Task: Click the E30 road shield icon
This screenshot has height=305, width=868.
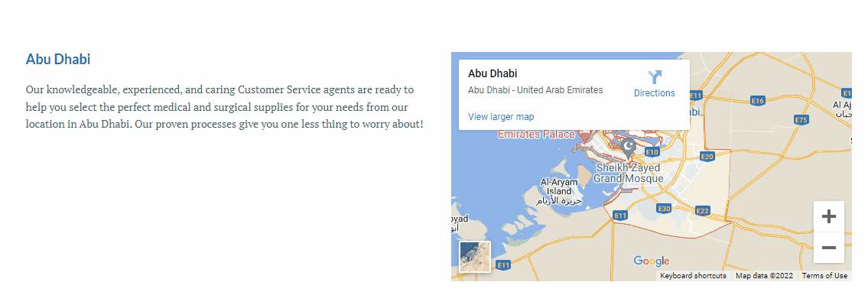Action: coord(665,209)
